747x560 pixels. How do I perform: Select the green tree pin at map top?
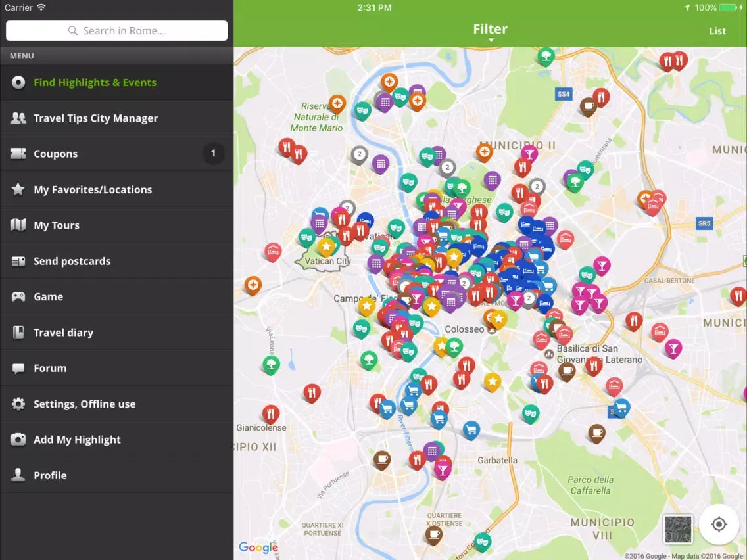pyautogui.click(x=546, y=57)
